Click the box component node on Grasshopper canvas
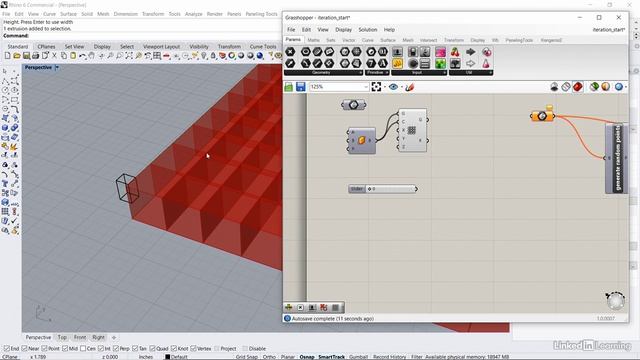Screen dimensions: 640x360 tap(361, 140)
